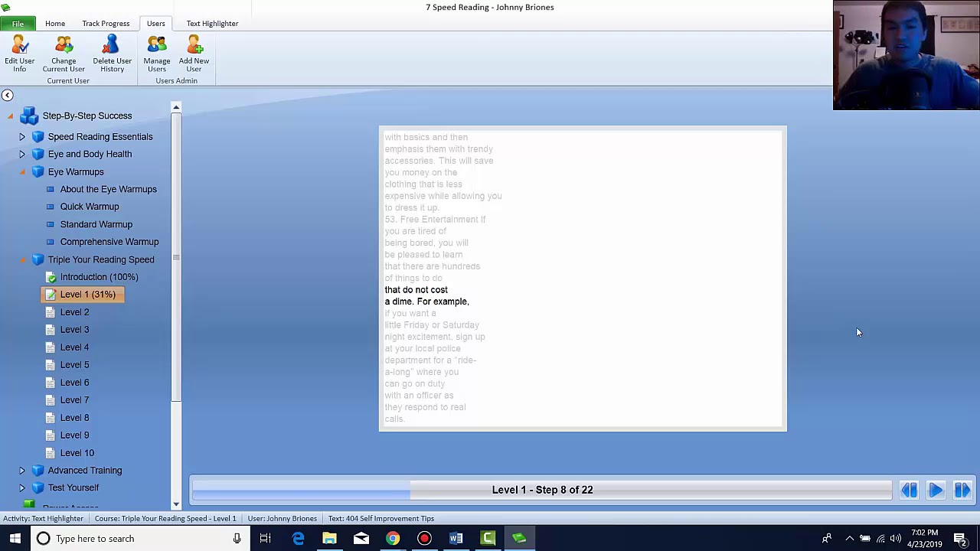Image resolution: width=980 pixels, height=551 pixels.
Task: Click the Windows search box
Action: (x=139, y=538)
